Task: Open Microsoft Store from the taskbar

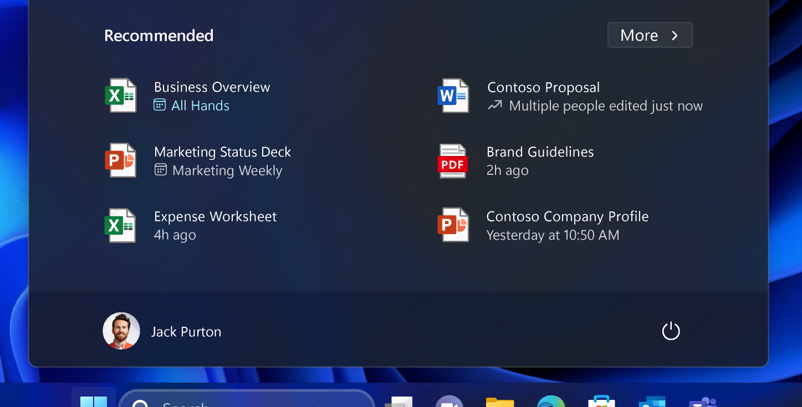Action: click(x=601, y=401)
